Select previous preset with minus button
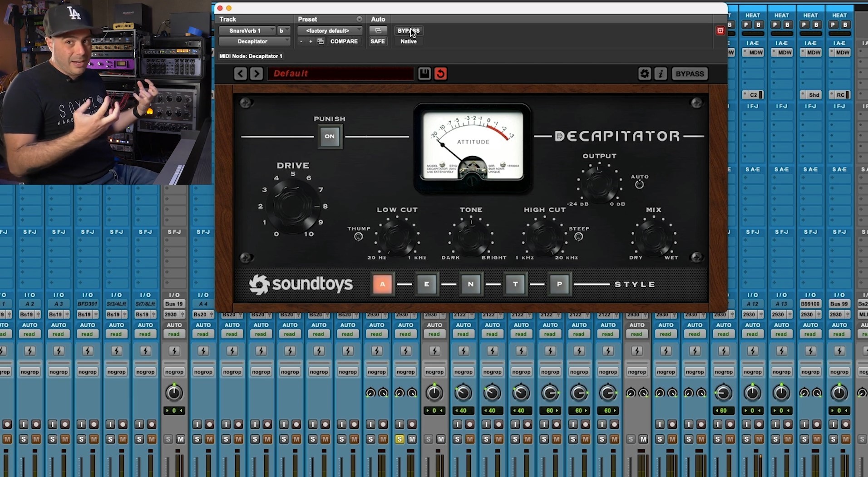 (301, 41)
